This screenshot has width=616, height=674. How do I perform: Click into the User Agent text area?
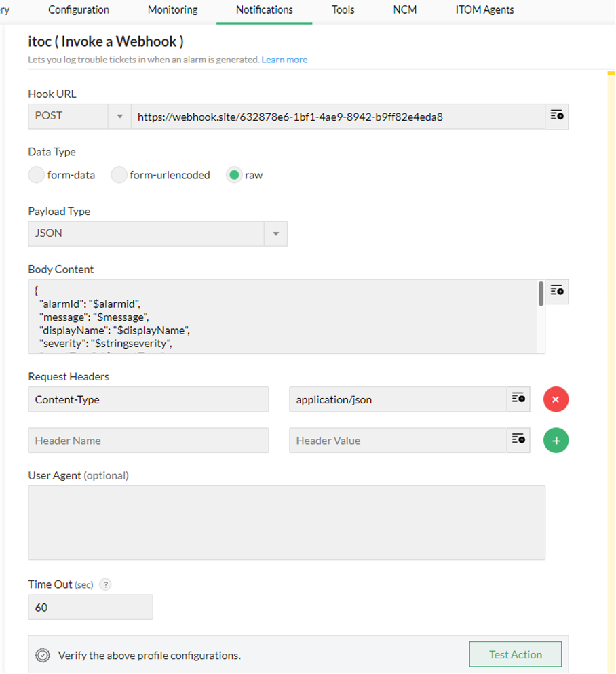click(286, 522)
